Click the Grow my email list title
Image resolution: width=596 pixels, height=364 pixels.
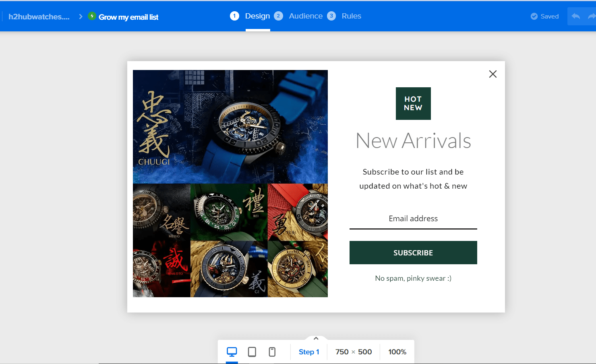(128, 17)
